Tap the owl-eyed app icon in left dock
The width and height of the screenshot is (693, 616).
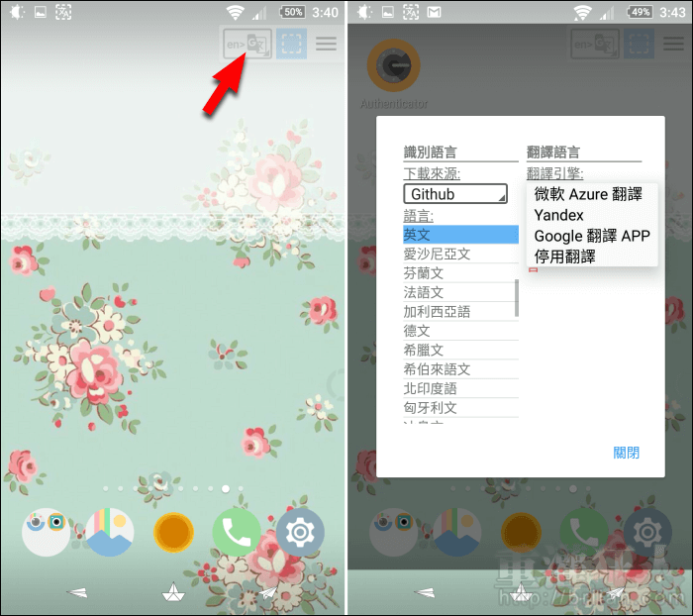click(47, 534)
